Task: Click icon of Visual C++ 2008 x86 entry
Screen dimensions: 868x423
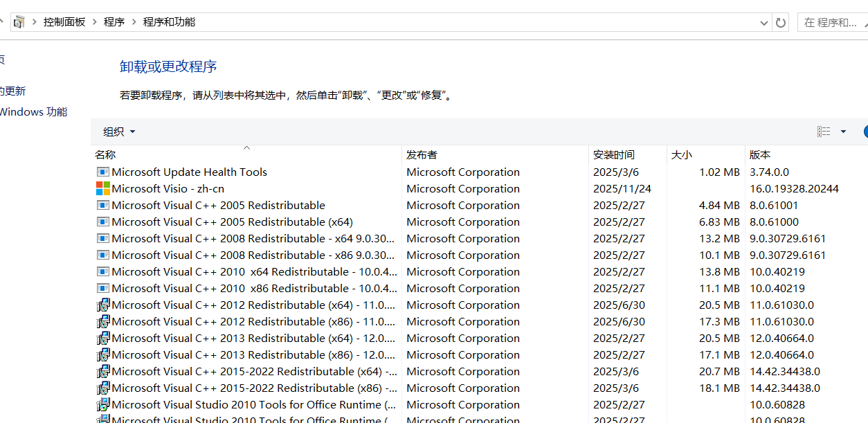Action: tap(102, 255)
